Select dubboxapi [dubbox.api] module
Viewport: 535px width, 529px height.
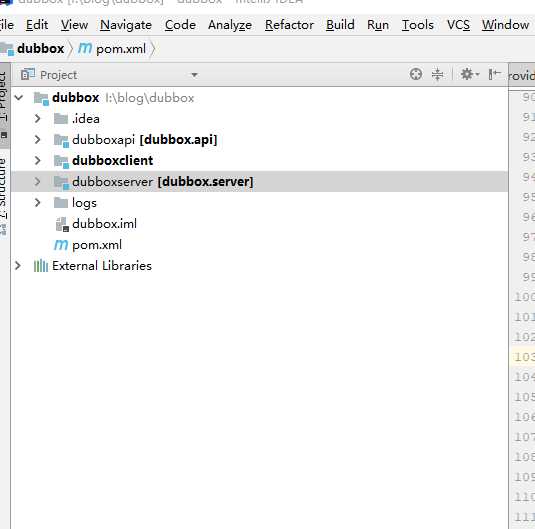(x=259, y=140)
